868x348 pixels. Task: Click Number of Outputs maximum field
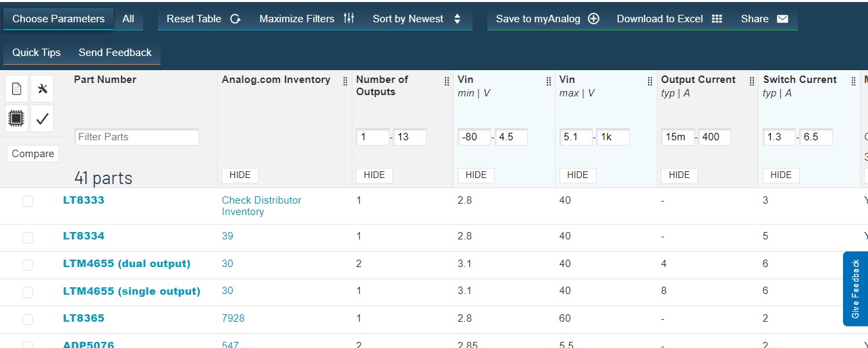coord(410,137)
